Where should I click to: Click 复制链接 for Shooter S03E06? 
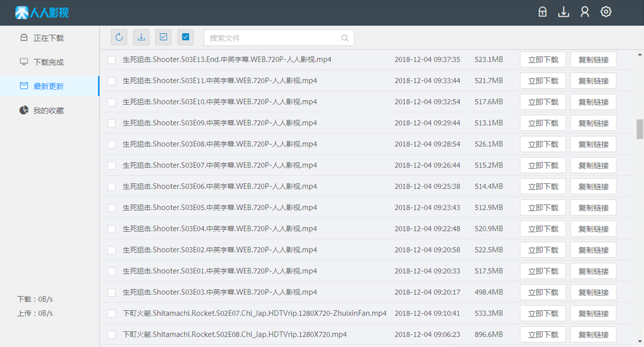click(593, 186)
